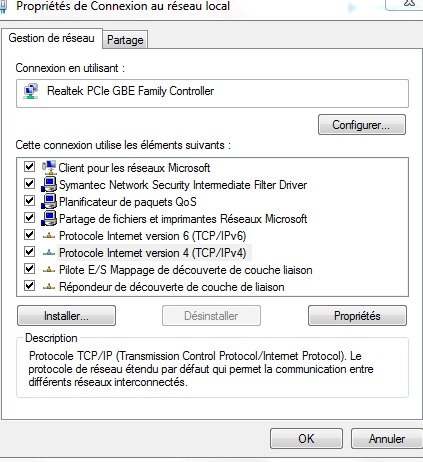Select the Pilote E/S Mappage icon

pos(49,270)
